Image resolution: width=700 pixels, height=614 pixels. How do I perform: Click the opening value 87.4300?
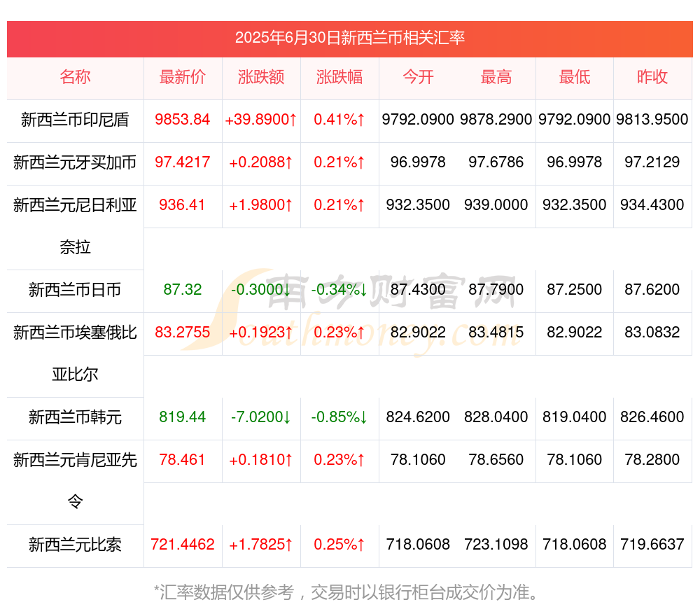(x=418, y=289)
